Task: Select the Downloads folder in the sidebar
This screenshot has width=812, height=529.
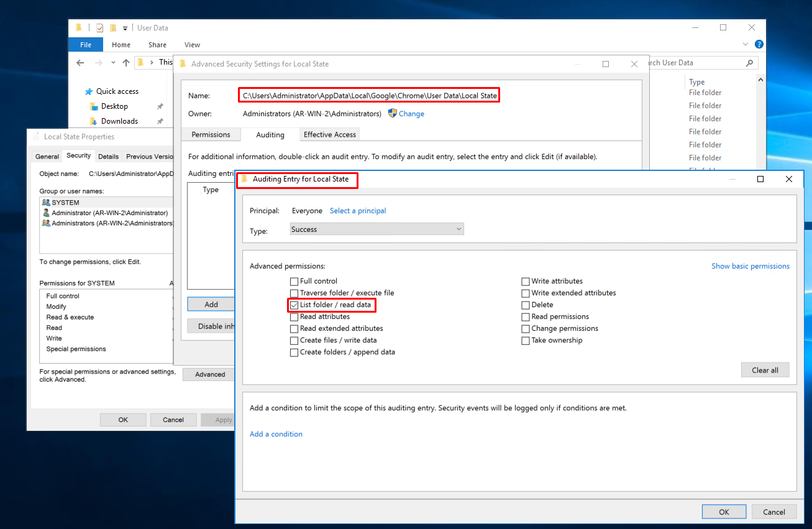Action: click(119, 121)
